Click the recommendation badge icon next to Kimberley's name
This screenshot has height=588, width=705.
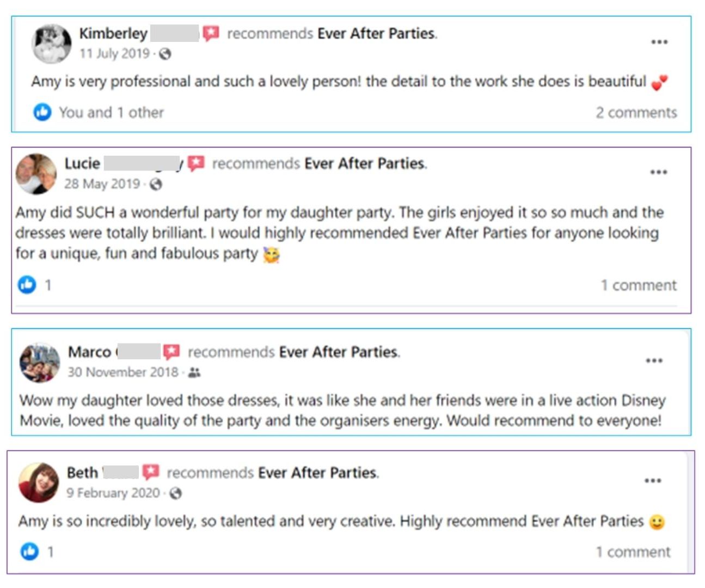pyautogui.click(x=211, y=34)
